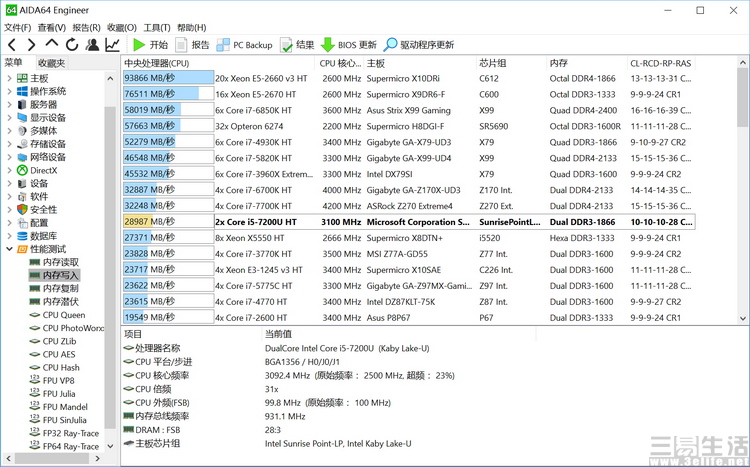Open the 工具(T) menu

point(157,27)
